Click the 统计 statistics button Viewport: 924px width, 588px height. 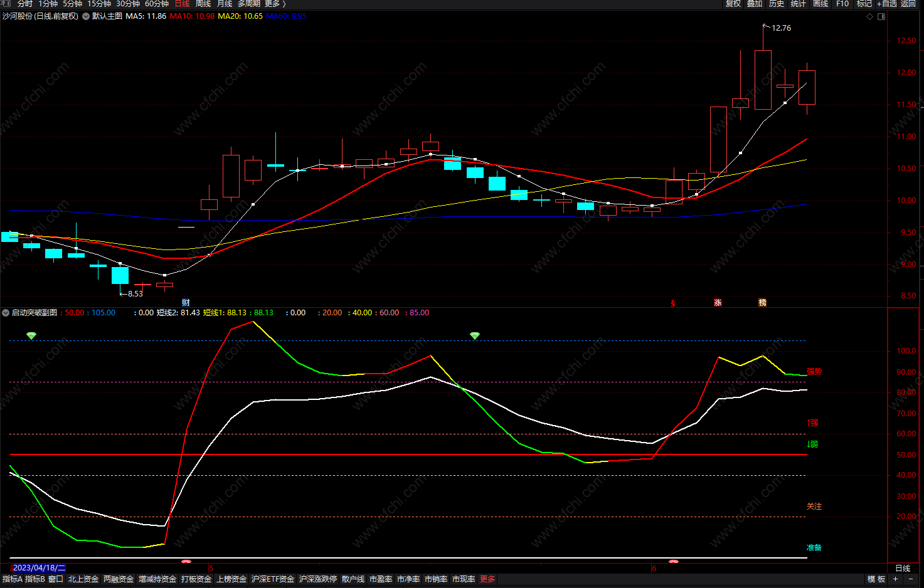click(799, 4)
